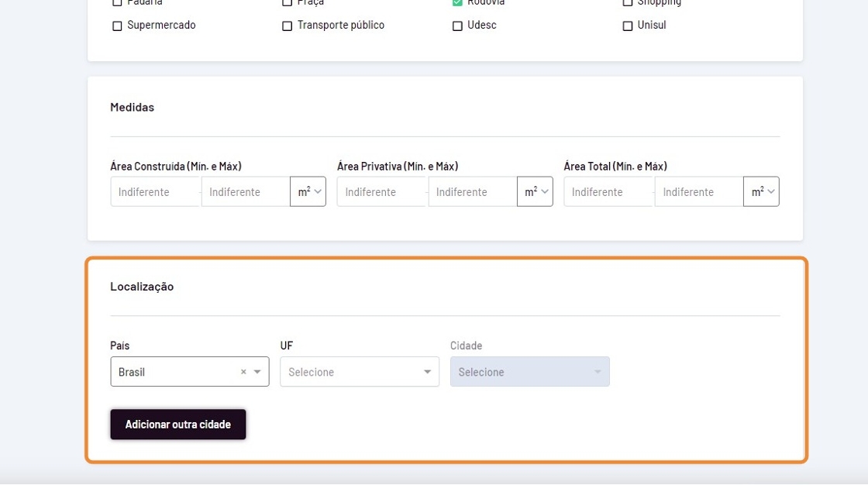Click the disabled Cidade dropdown
This screenshot has height=485, width=868.
pyautogui.click(x=529, y=372)
